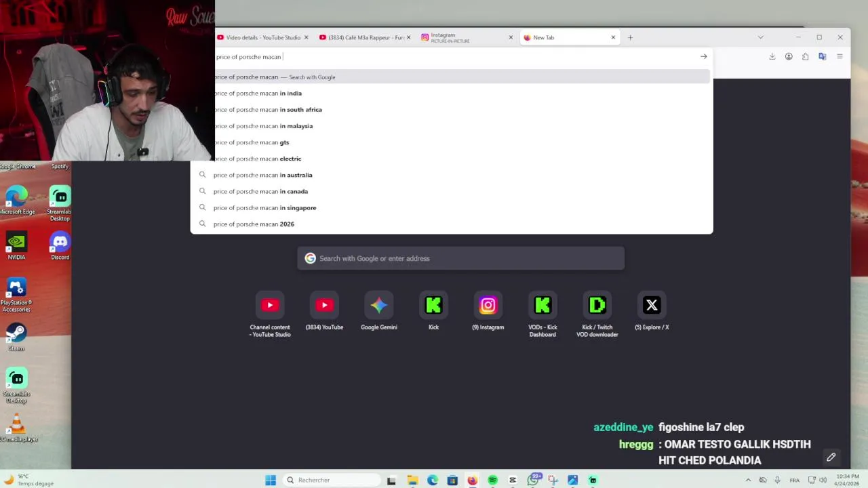Open VLC media player desktop shortcut
This screenshot has width=868, height=488.
(17, 428)
